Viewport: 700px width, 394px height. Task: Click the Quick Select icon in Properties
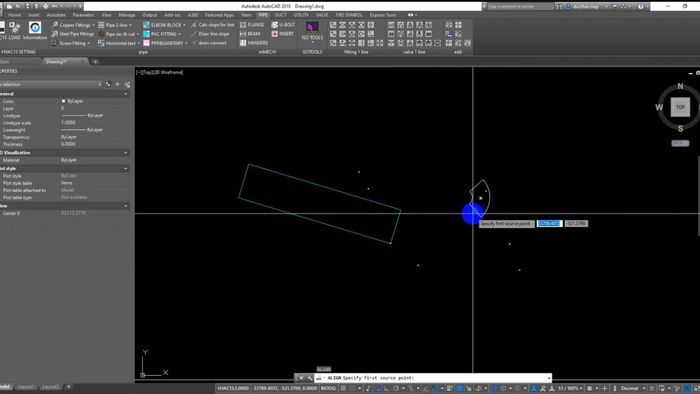[127, 84]
